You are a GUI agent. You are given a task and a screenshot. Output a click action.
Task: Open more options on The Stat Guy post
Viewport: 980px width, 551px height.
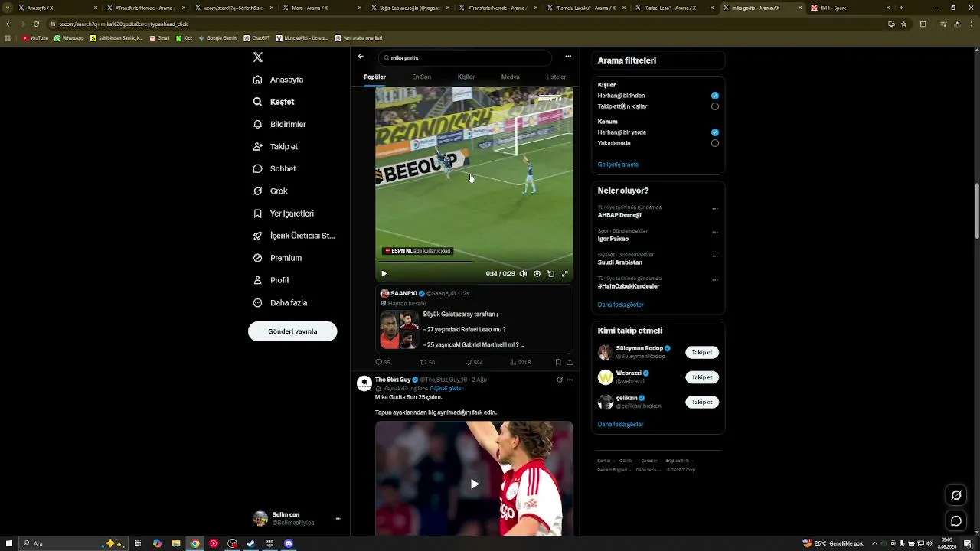click(570, 380)
